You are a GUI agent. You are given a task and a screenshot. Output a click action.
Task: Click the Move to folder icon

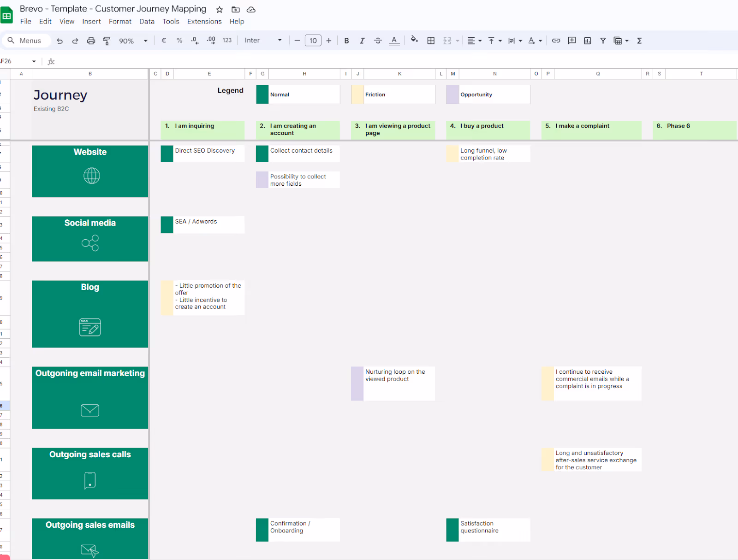pyautogui.click(x=235, y=10)
